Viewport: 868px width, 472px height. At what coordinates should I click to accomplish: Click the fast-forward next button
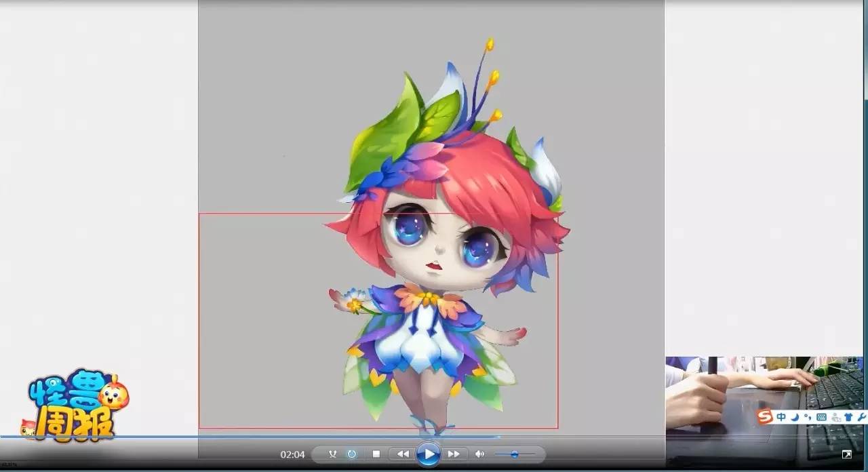(454, 454)
